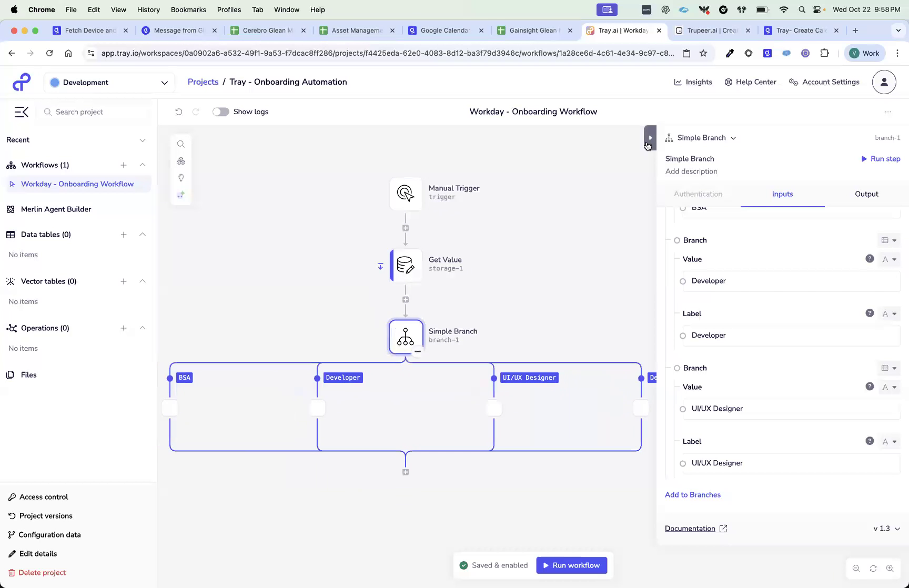Click the Run workflow button

pos(571,565)
